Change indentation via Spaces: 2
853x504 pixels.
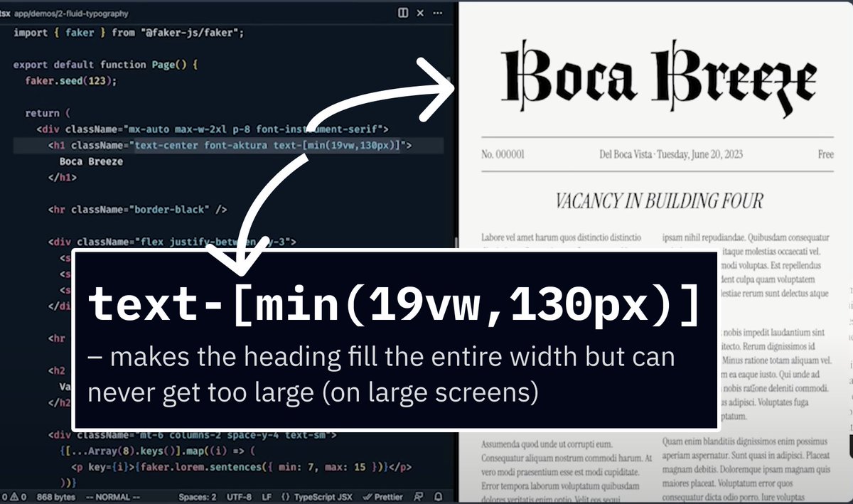click(x=197, y=497)
